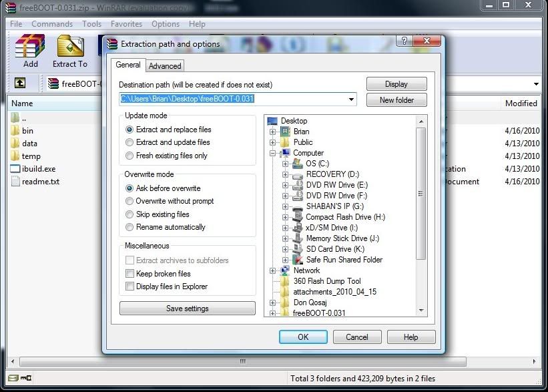
Task: Click the disk icon in WinRAR status bar
Action: click(13, 378)
